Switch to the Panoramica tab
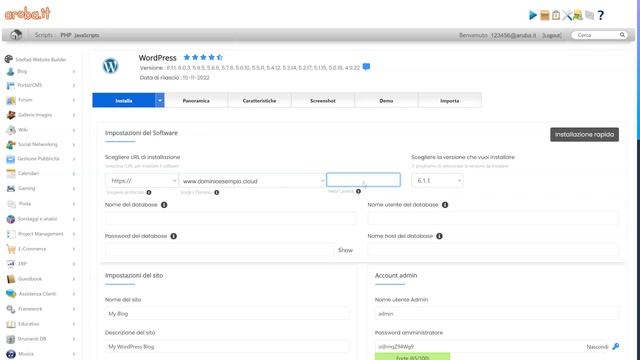The height and width of the screenshot is (360, 640). pyautogui.click(x=196, y=100)
